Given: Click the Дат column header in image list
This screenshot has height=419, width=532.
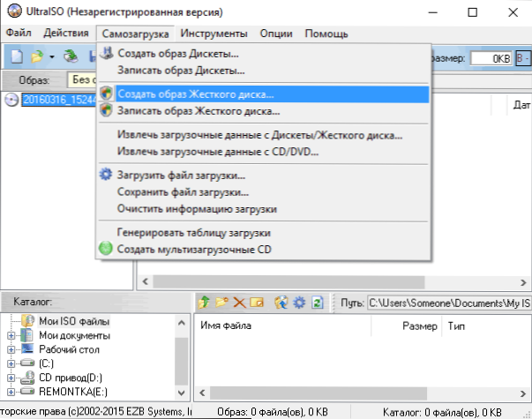Looking at the screenshot, I should pos(520,105).
